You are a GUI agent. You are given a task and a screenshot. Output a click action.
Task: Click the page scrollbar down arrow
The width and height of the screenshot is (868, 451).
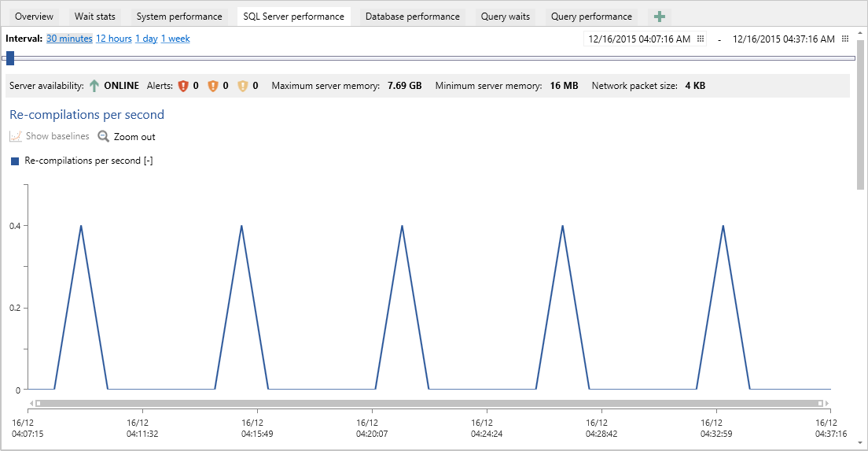[860, 443]
